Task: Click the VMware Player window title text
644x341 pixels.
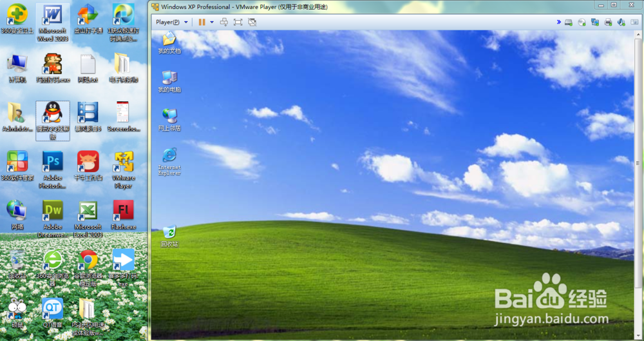Action: click(x=244, y=6)
